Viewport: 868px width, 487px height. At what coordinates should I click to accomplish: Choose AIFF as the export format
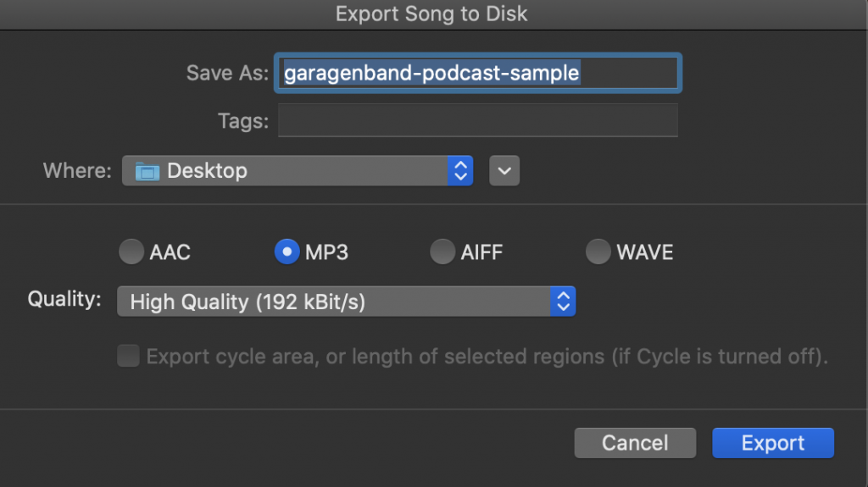click(442, 252)
